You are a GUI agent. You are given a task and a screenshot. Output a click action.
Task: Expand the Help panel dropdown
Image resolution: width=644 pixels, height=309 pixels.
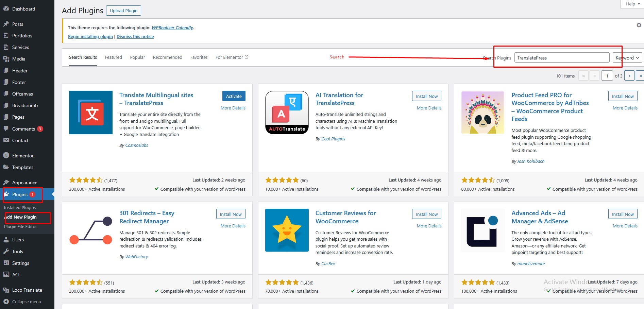[632, 4]
